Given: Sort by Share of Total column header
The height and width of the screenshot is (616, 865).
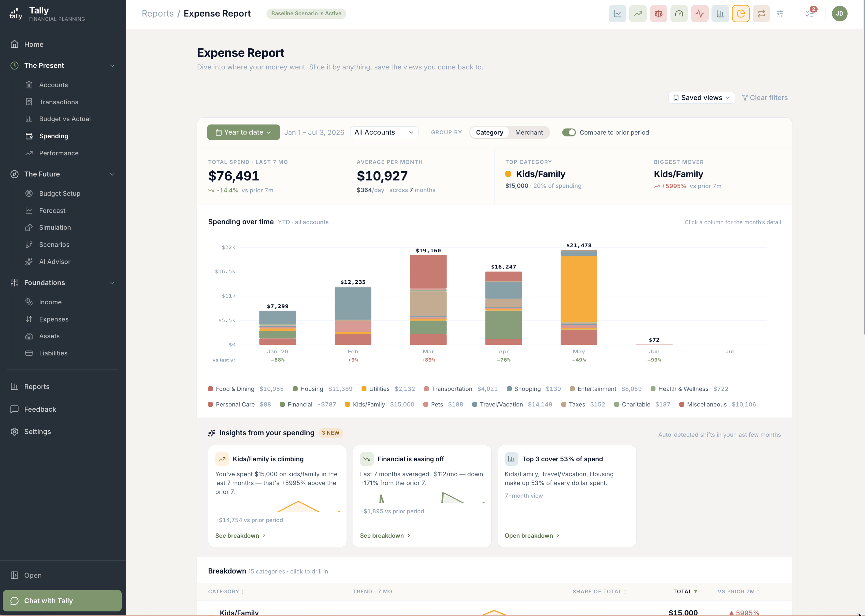Looking at the screenshot, I should [599, 591].
